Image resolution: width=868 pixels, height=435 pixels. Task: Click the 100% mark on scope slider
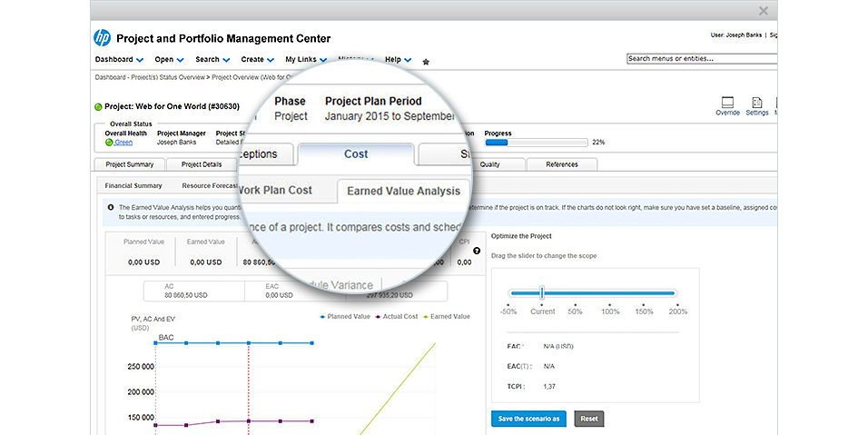click(608, 311)
